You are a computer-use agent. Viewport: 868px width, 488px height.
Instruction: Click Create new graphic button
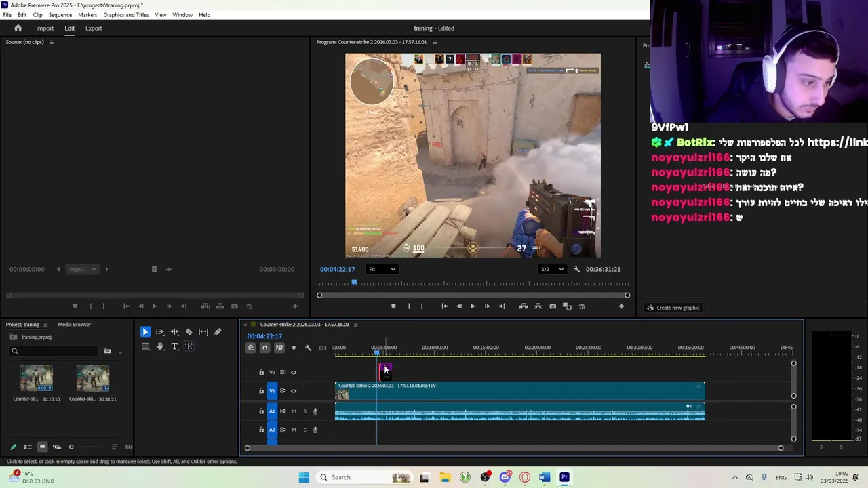pos(673,308)
